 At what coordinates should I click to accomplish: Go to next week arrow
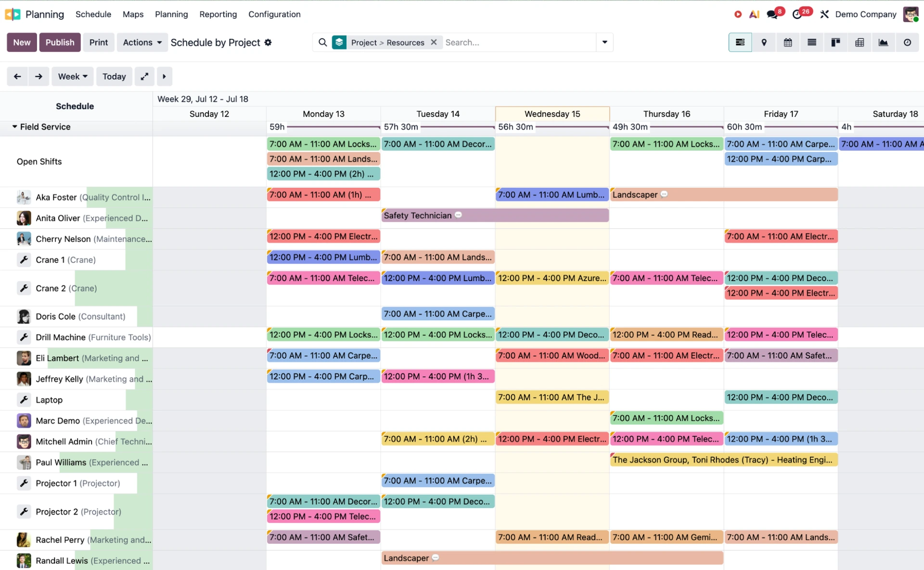(38, 76)
